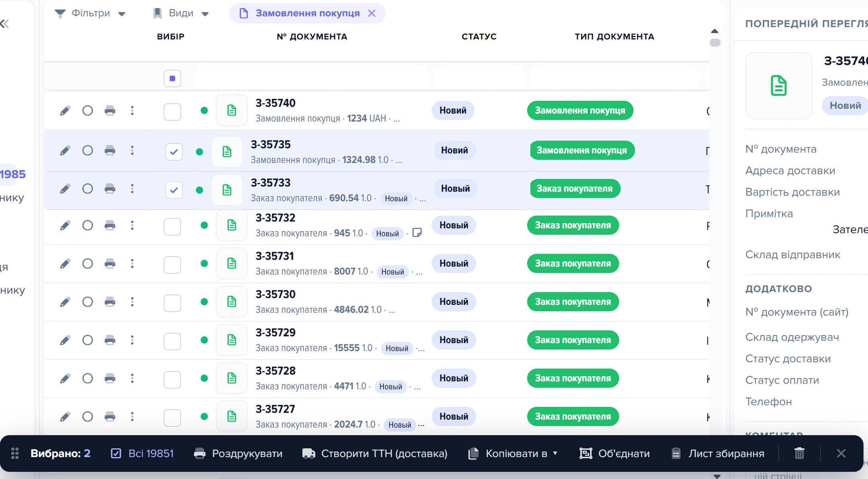868x479 pixels.
Task: Open note icon in order 3-35732 row
Action: pyautogui.click(x=417, y=232)
